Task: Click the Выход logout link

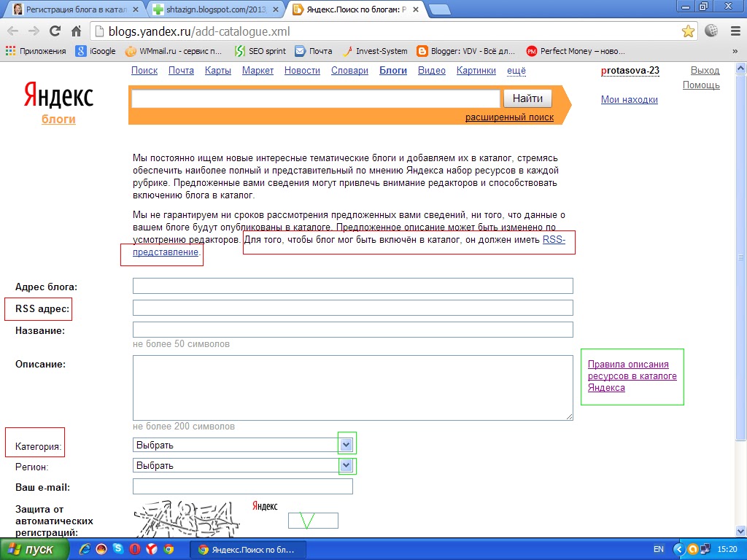Action: [705, 71]
